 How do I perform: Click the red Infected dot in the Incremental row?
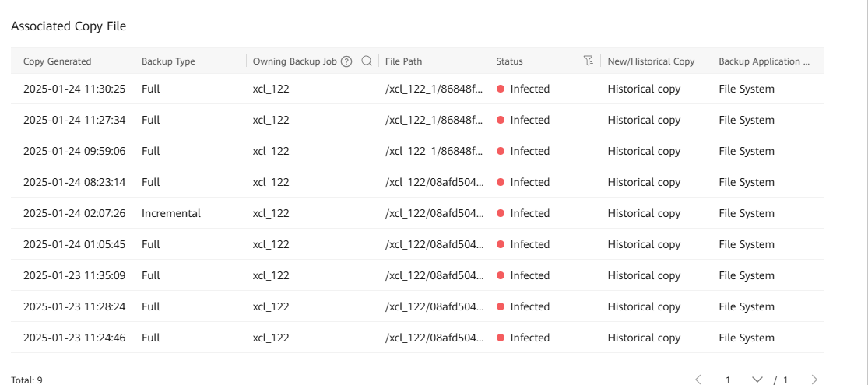pos(501,213)
